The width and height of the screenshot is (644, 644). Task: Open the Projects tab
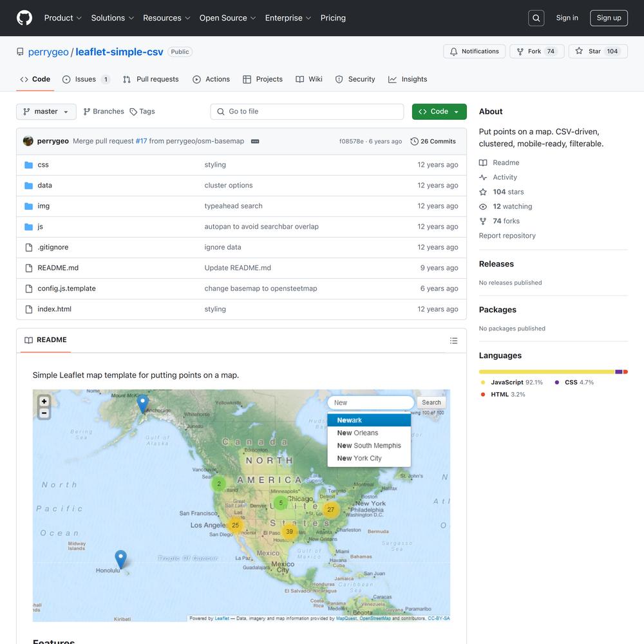click(x=263, y=79)
